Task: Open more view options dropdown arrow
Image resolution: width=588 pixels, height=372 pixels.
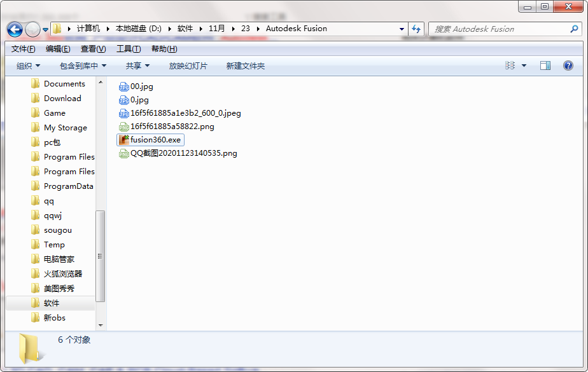Action: (524, 66)
